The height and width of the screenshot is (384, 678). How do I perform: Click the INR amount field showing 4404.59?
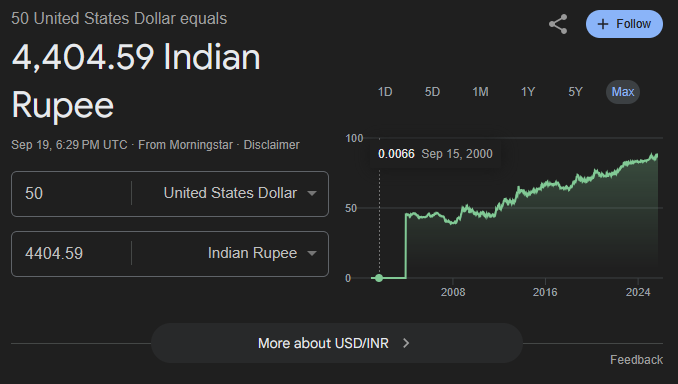click(72, 253)
